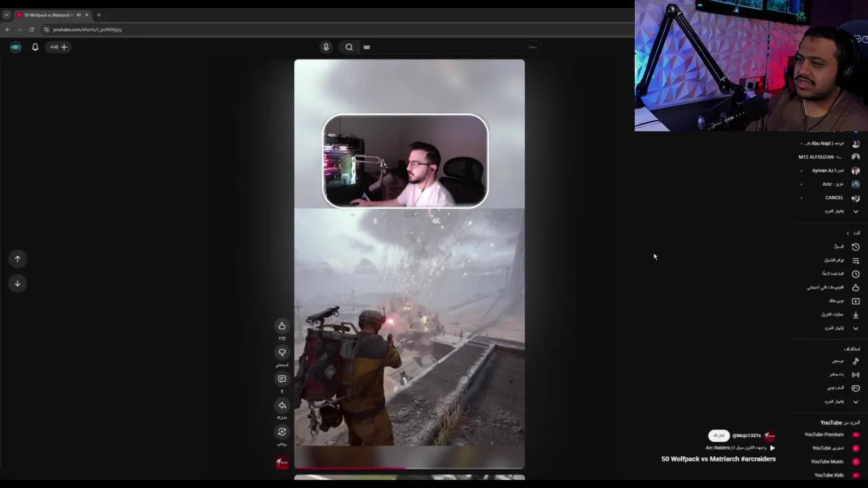Open @Mojo1337s channel avatar
The image size is (868, 488).
pos(770,436)
